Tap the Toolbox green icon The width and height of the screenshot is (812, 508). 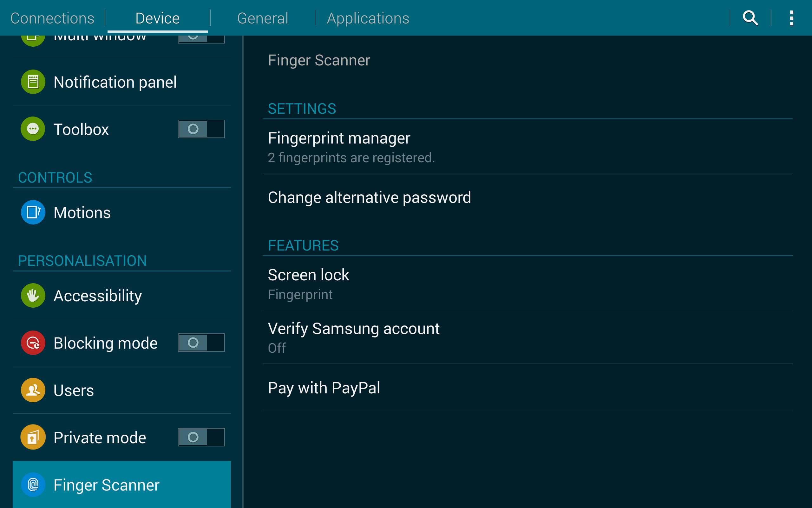pos(33,129)
